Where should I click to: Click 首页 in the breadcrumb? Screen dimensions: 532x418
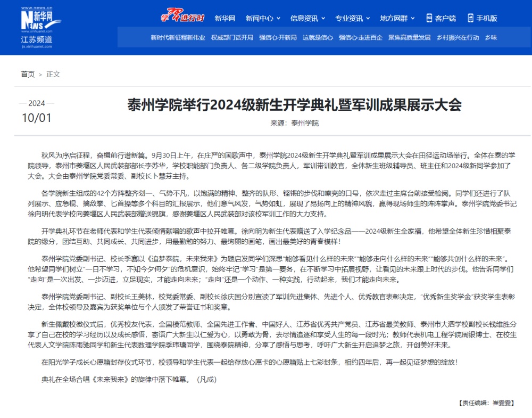[28, 74]
